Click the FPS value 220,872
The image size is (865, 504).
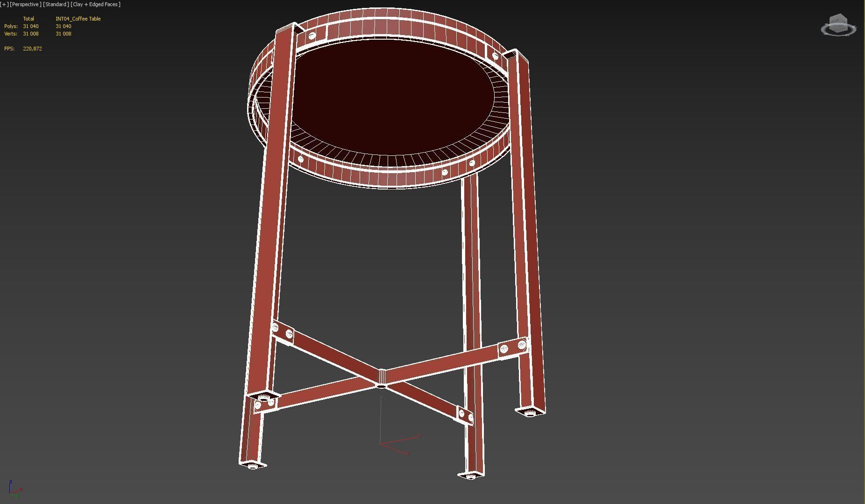pyautogui.click(x=32, y=49)
